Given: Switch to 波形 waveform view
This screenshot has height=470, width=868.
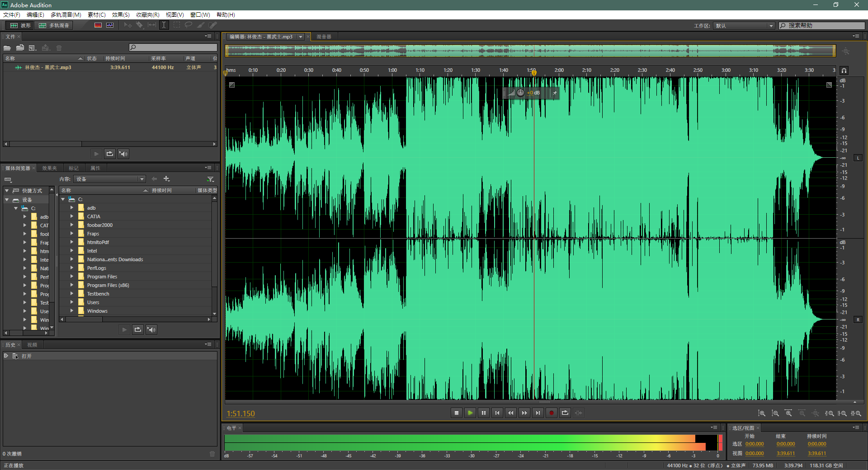Looking at the screenshot, I should click(x=21, y=25).
